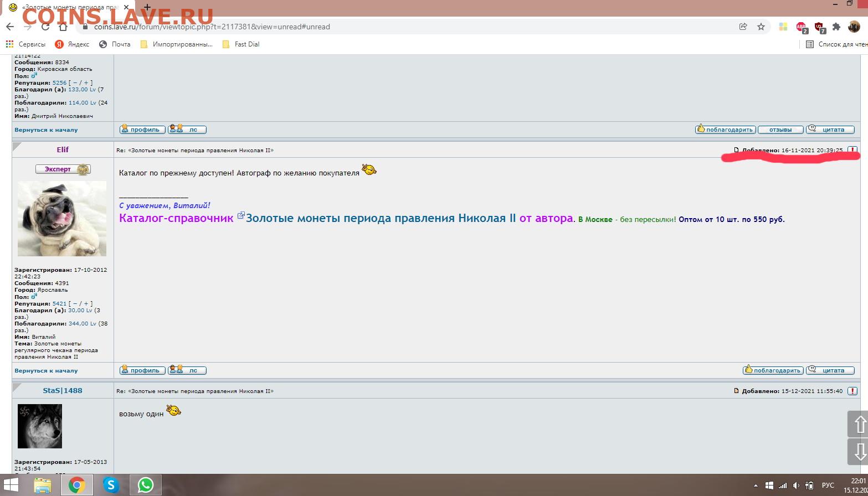Return to top link below first post
The image size is (868, 496).
[46, 130]
